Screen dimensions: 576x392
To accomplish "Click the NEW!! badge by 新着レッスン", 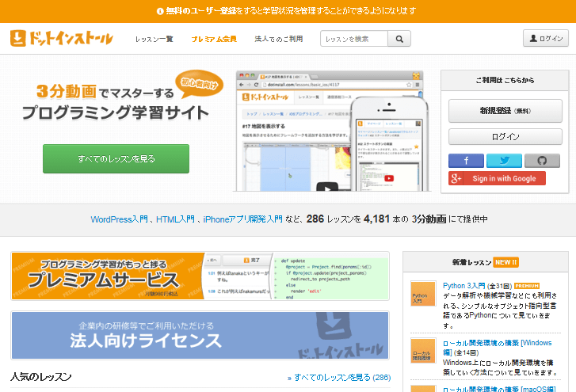I will (x=505, y=262).
